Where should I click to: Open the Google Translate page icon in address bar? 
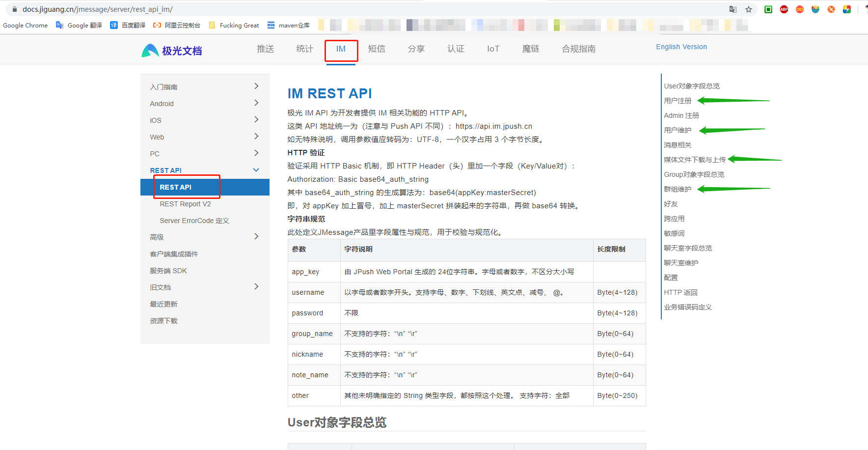click(733, 9)
